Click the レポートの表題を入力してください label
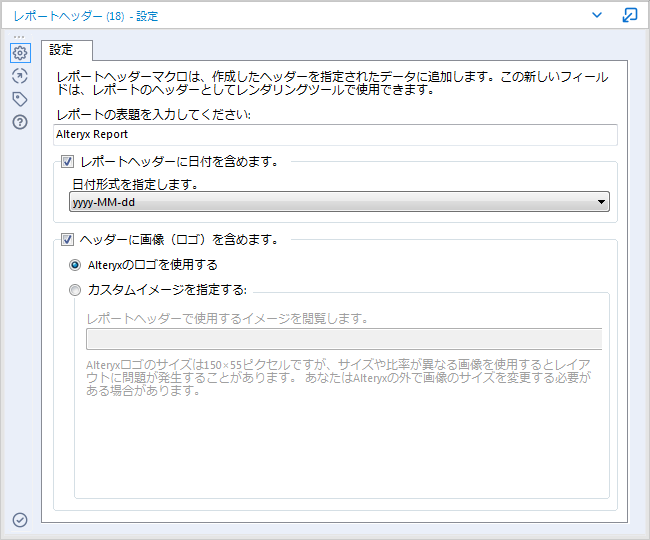This screenshot has width=650, height=540. coord(153,114)
